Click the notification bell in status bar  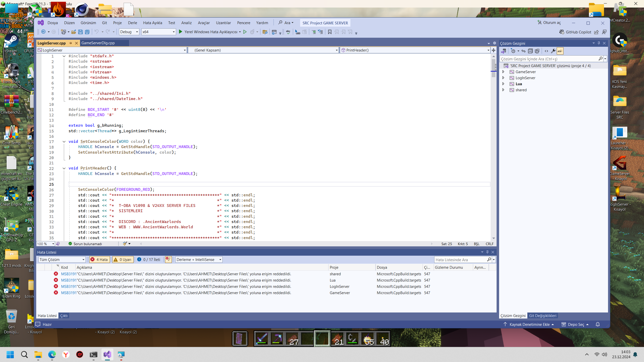point(598,324)
